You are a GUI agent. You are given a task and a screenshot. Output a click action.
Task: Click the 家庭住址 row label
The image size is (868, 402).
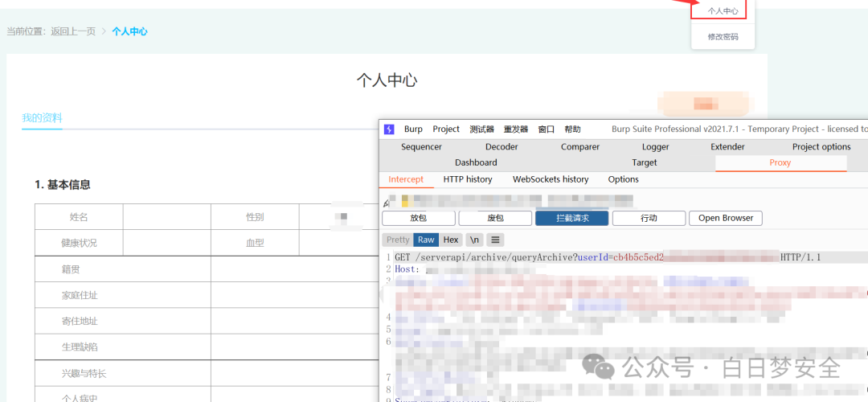tap(80, 296)
